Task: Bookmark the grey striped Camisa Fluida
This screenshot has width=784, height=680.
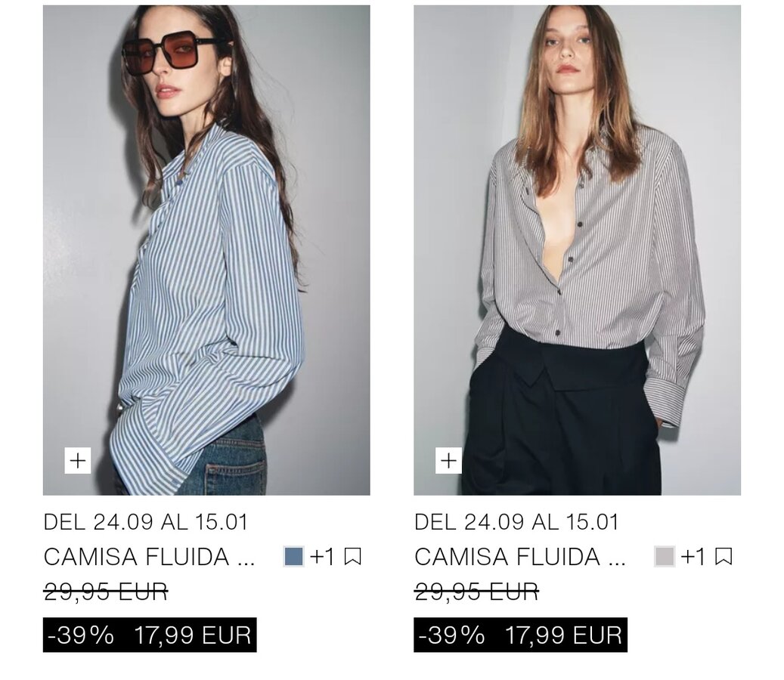Action: (724, 556)
